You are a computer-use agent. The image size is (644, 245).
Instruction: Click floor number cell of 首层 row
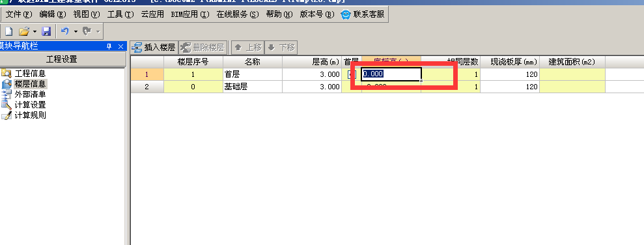193,74
